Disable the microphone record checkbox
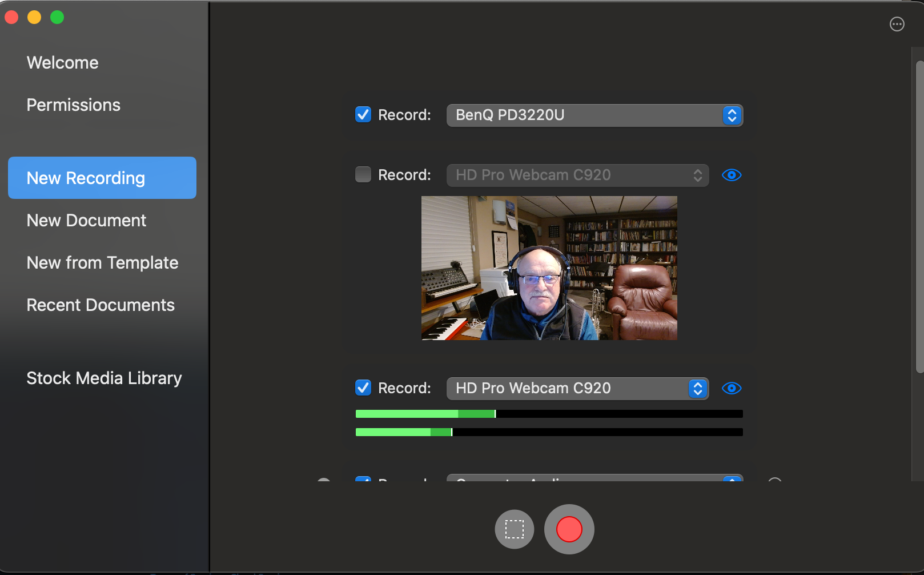 click(363, 388)
